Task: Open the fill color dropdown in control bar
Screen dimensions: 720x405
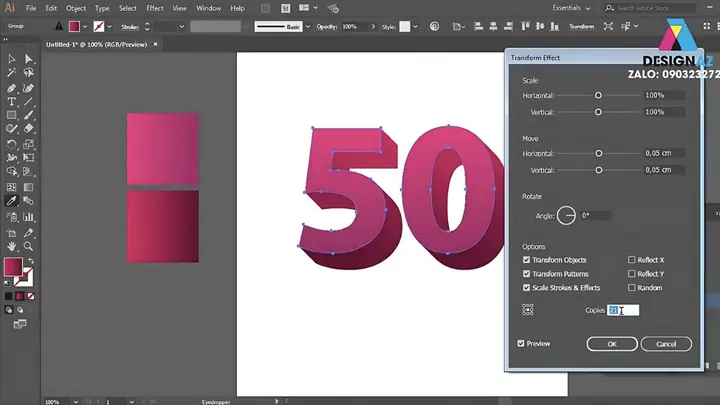Action: (85, 27)
